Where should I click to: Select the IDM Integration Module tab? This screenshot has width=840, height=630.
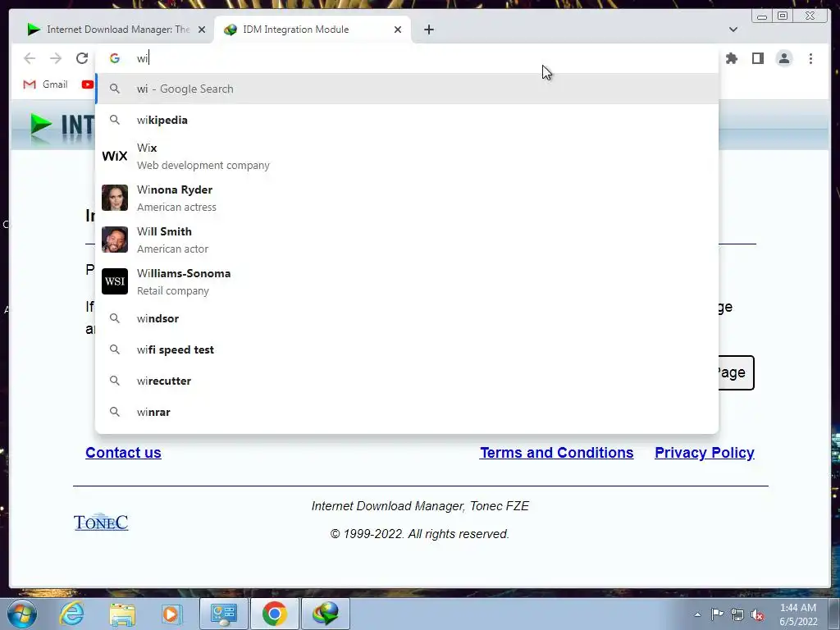tap(313, 30)
